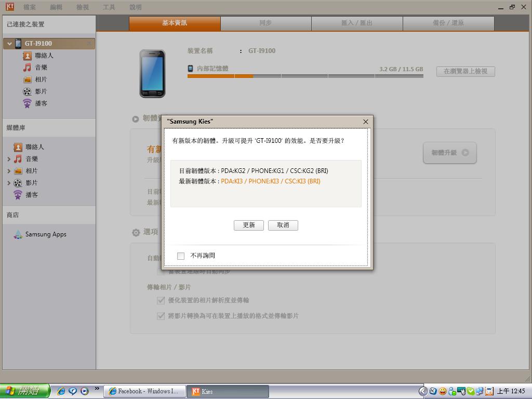Open the 說明 menu
This screenshot has width=532, height=399.
click(136, 7)
